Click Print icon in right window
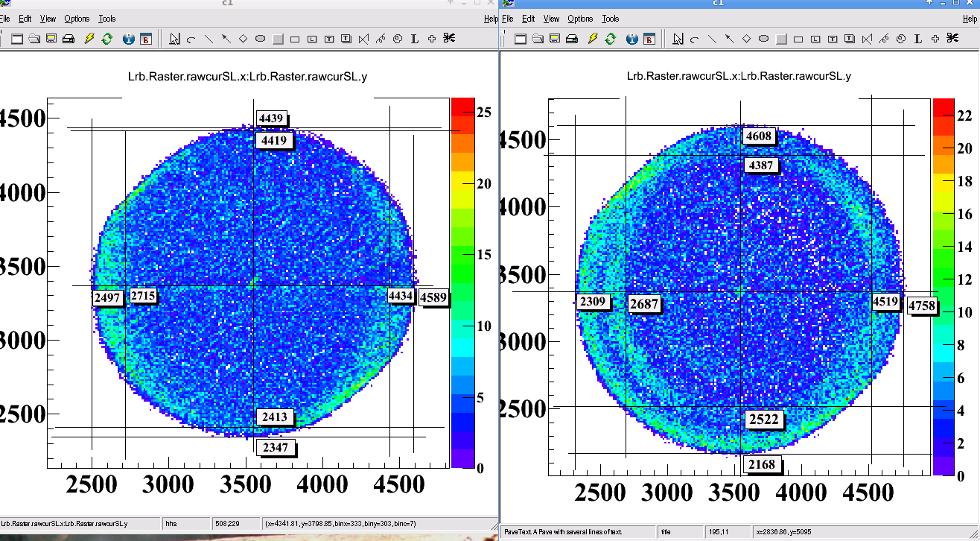This screenshot has width=980, height=541. pos(572,39)
